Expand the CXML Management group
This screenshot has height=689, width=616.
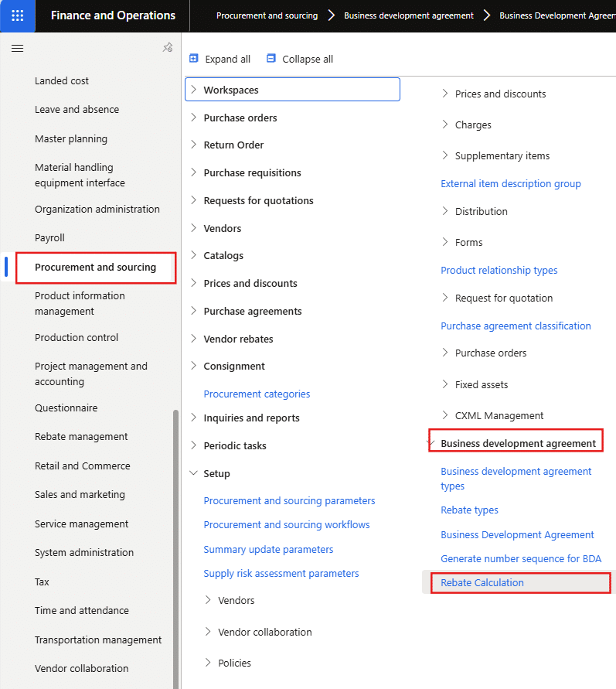tap(445, 415)
